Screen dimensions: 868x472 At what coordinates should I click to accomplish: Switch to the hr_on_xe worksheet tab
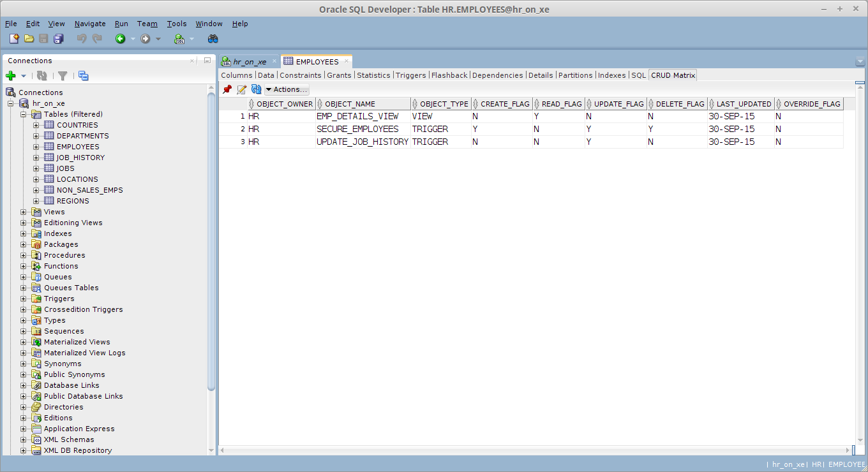250,62
